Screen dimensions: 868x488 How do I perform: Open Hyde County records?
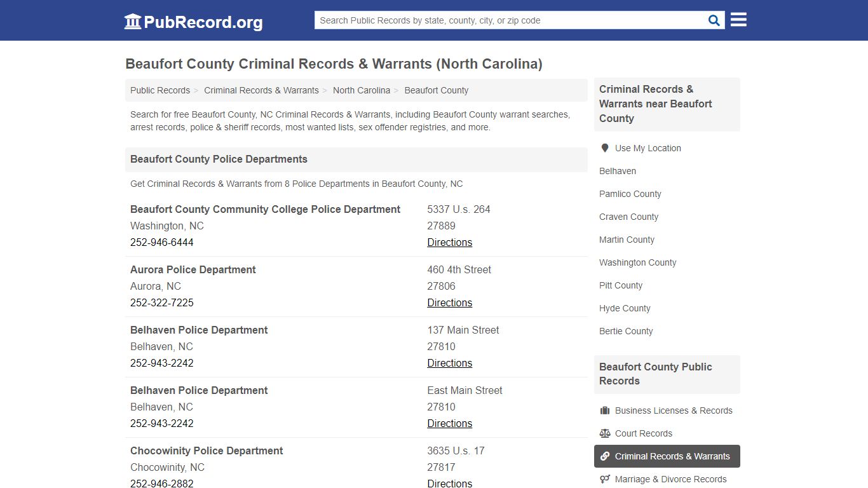tap(625, 308)
